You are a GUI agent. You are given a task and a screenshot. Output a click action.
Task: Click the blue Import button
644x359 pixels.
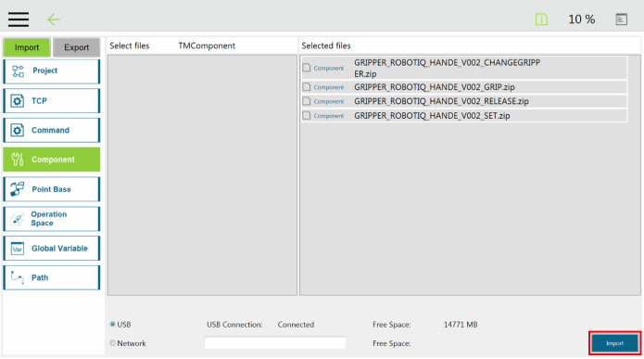[615, 343]
